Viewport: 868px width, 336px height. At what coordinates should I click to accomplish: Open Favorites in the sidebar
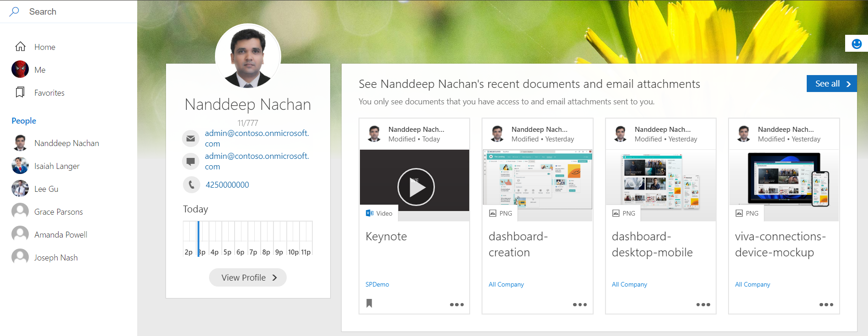pos(49,93)
